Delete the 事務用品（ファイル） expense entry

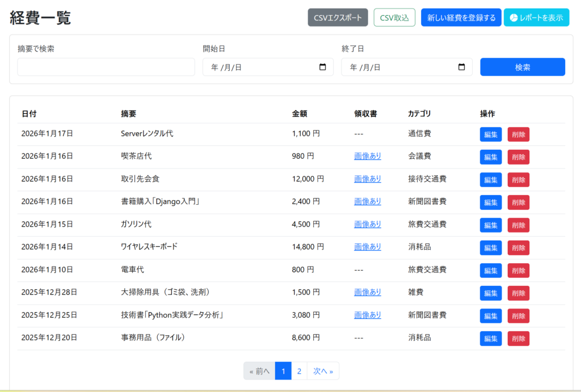pos(518,339)
